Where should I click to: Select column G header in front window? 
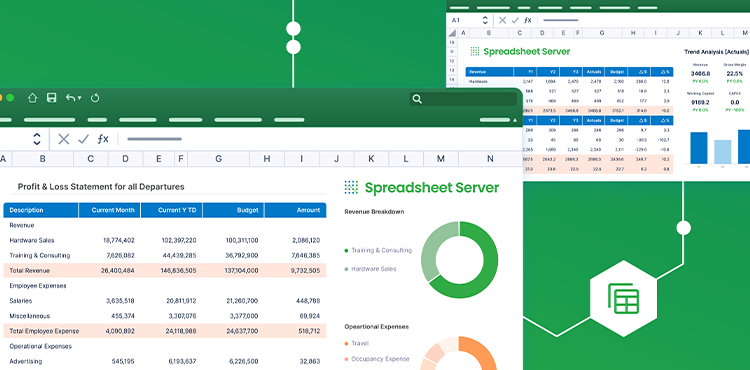click(219, 159)
